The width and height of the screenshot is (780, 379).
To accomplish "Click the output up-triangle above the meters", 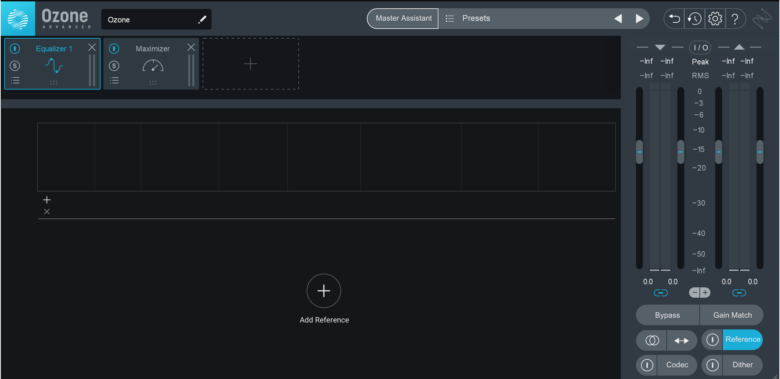I will pos(739,48).
